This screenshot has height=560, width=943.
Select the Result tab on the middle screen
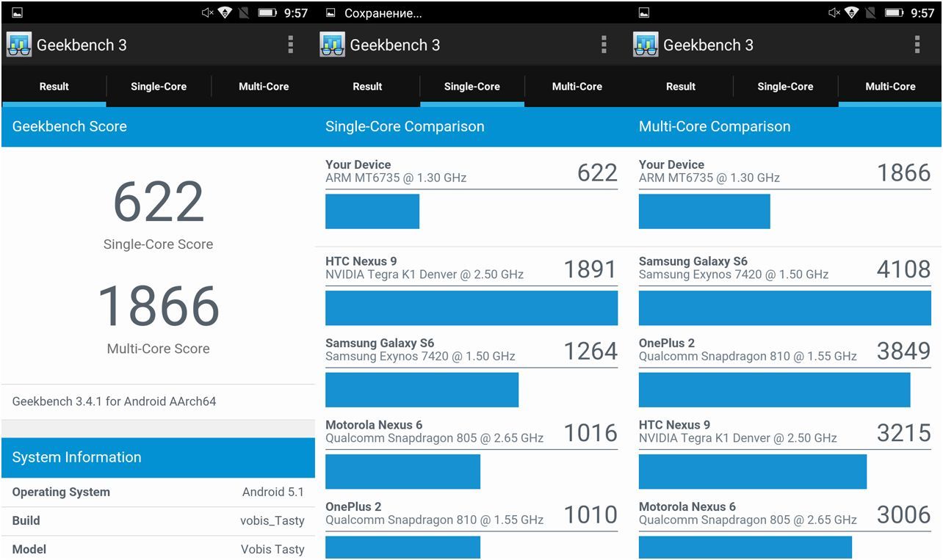click(367, 87)
